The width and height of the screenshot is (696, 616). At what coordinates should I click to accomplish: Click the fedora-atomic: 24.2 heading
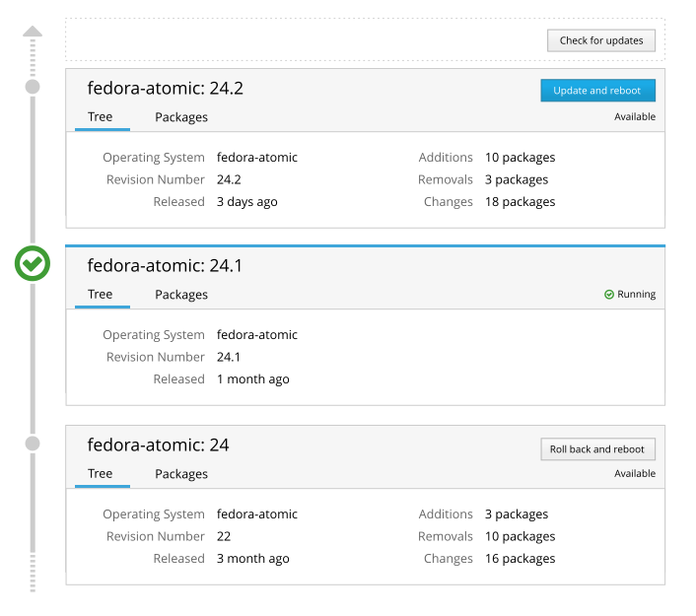click(x=165, y=88)
